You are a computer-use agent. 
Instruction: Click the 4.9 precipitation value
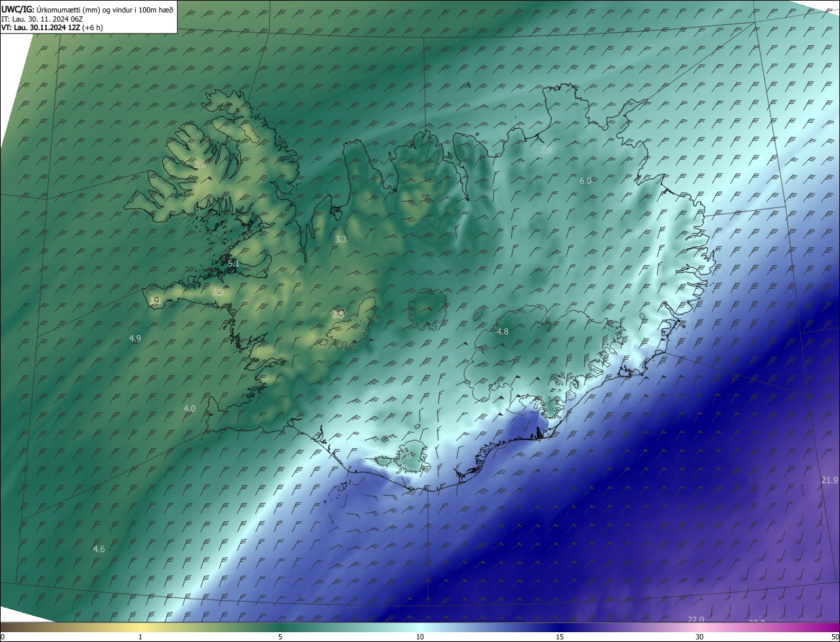pyautogui.click(x=135, y=338)
